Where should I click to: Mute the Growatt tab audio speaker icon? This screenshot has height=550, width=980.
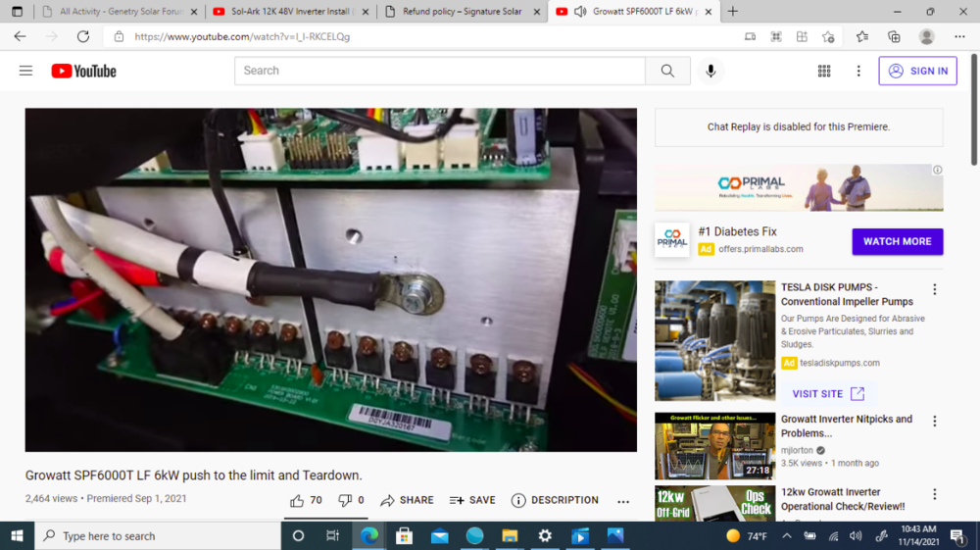pos(579,11)
